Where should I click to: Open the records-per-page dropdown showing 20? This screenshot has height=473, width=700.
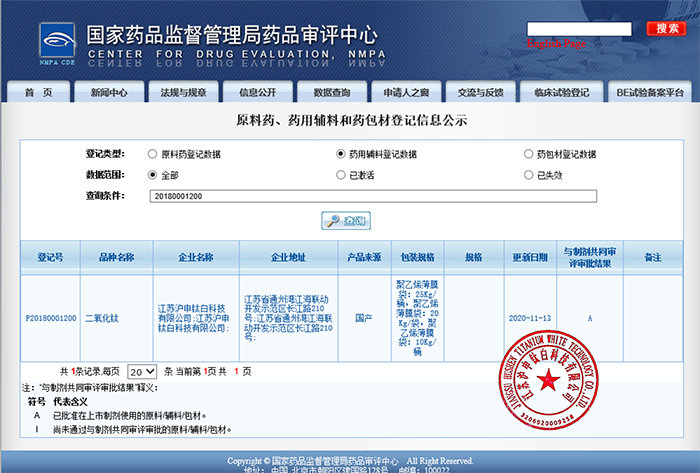(x=142, y=372)
